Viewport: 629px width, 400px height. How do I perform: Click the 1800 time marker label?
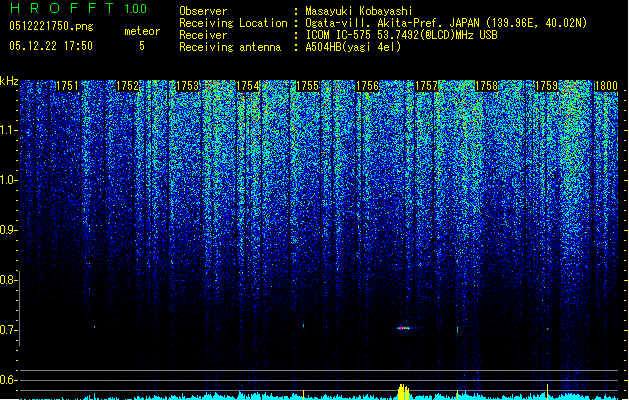606,86
